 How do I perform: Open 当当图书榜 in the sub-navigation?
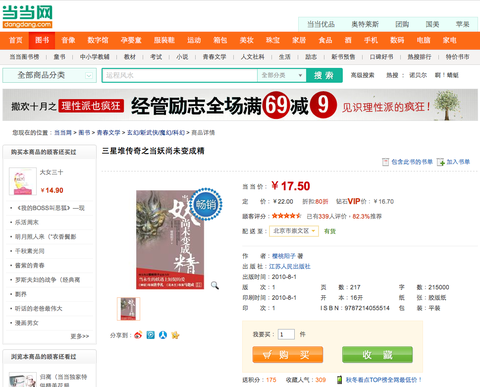[x=24, y=57]
